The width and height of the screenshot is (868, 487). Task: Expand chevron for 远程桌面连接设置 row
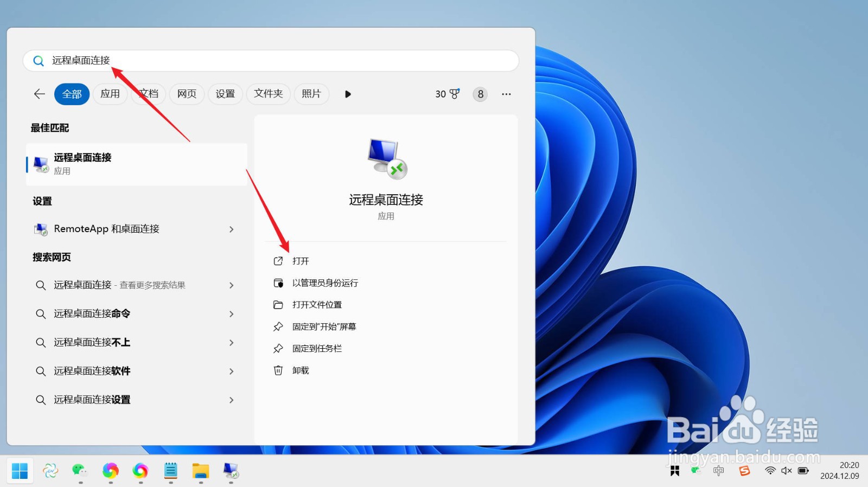[232, 400]
